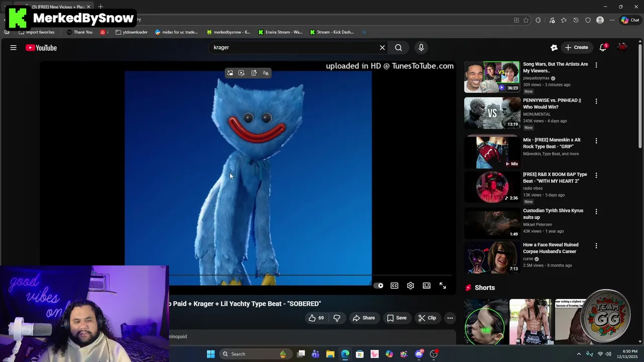Open a new browser tab
644x362 pixels.
[x=101, y=7]
